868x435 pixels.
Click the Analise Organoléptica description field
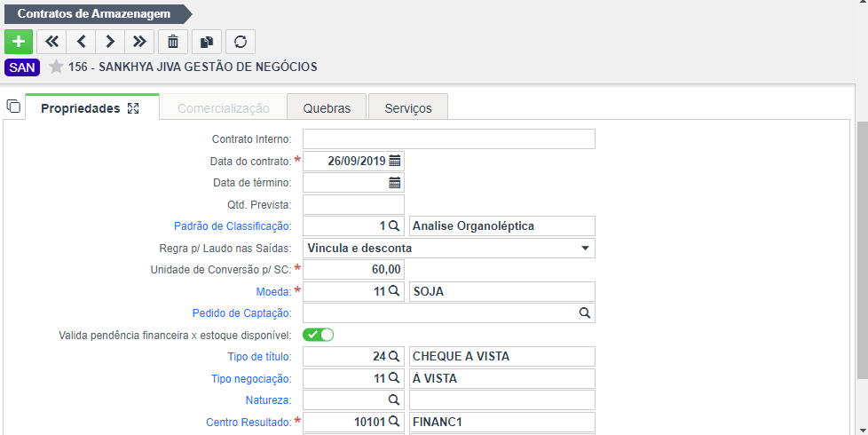pyautogui.click(x=502, y=225)
